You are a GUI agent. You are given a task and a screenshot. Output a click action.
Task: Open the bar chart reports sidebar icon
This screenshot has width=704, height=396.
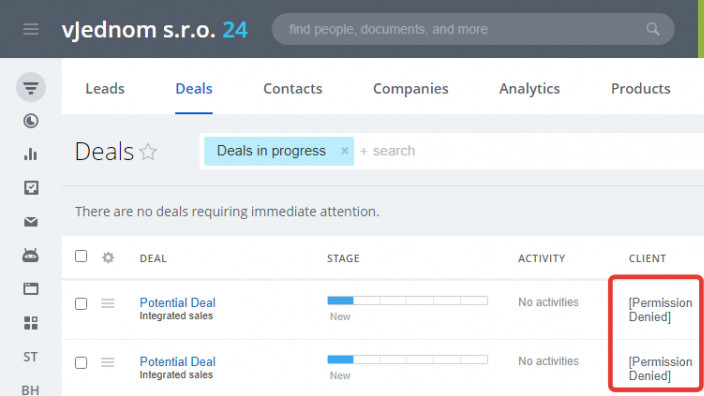[x=31, y=154]
